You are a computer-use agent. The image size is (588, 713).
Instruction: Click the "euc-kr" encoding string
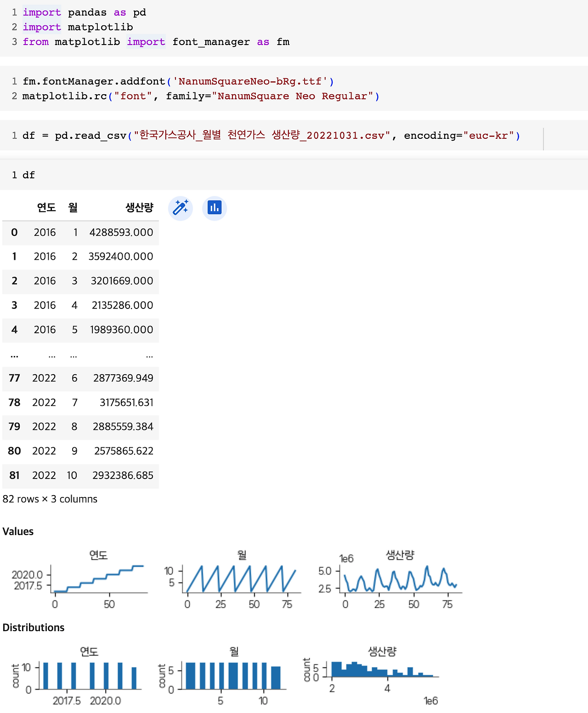coord(489,136)
